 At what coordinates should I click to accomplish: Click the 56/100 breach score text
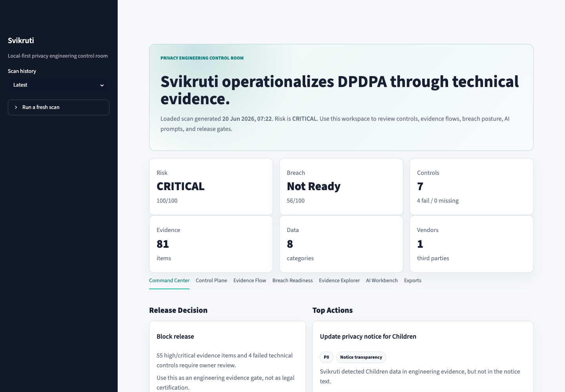(x=296, y=201)
